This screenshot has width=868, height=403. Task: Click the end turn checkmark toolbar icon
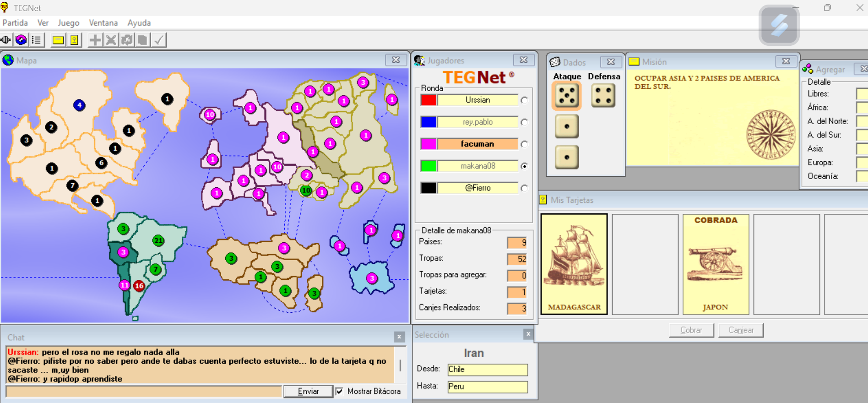(x=158, y=40)
